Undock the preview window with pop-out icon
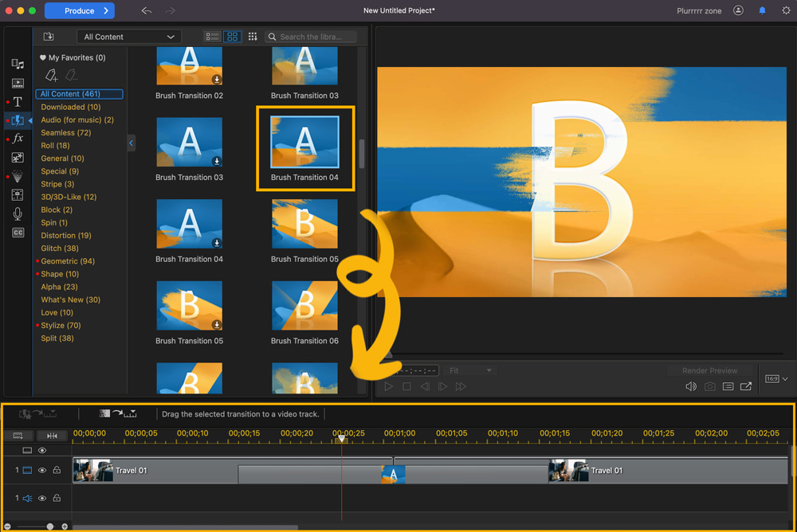The height and width of the screenshot is (532, 797). click(746, 386)
